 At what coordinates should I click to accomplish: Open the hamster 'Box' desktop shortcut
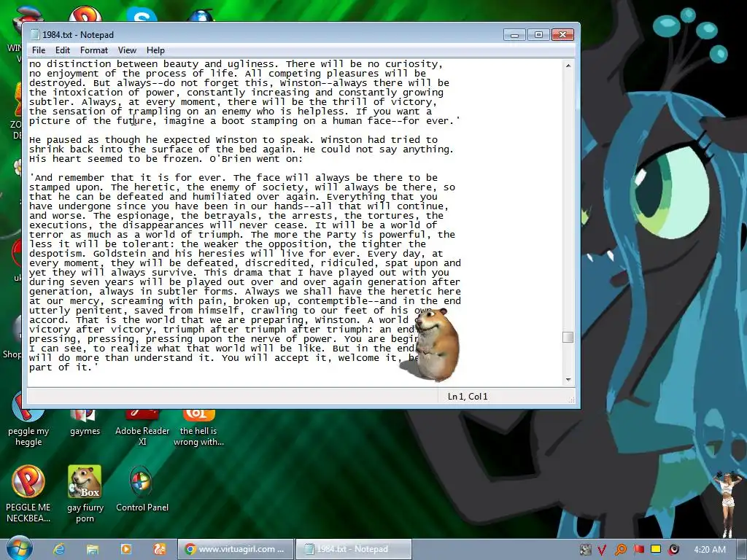coord(85,494)
